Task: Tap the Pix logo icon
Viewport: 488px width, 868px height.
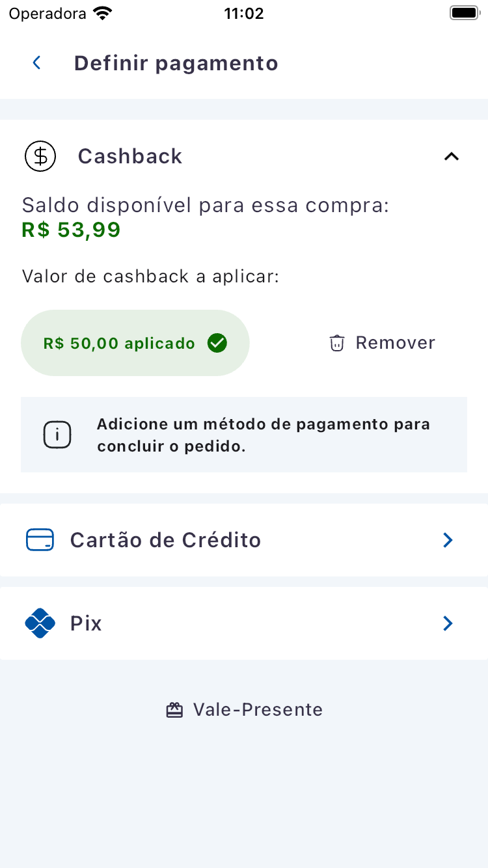Action: coord(40,623)
